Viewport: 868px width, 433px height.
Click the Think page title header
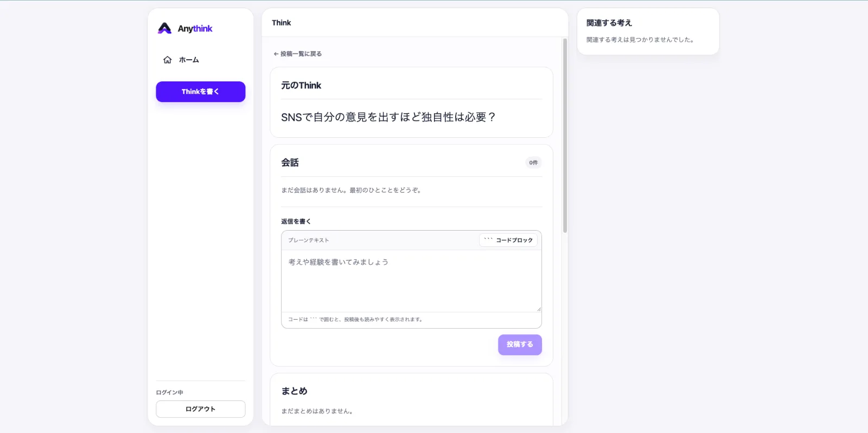point(282,23)
